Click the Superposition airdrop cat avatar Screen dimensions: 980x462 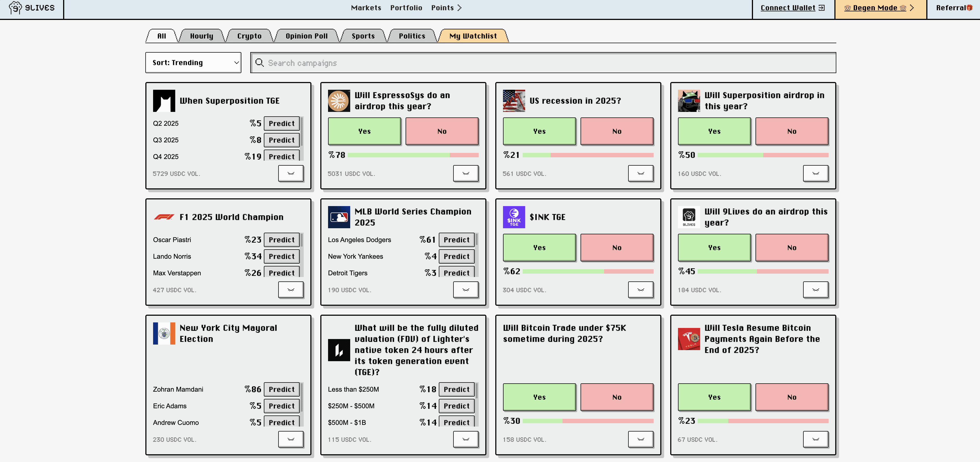click(x=688, y=101)
